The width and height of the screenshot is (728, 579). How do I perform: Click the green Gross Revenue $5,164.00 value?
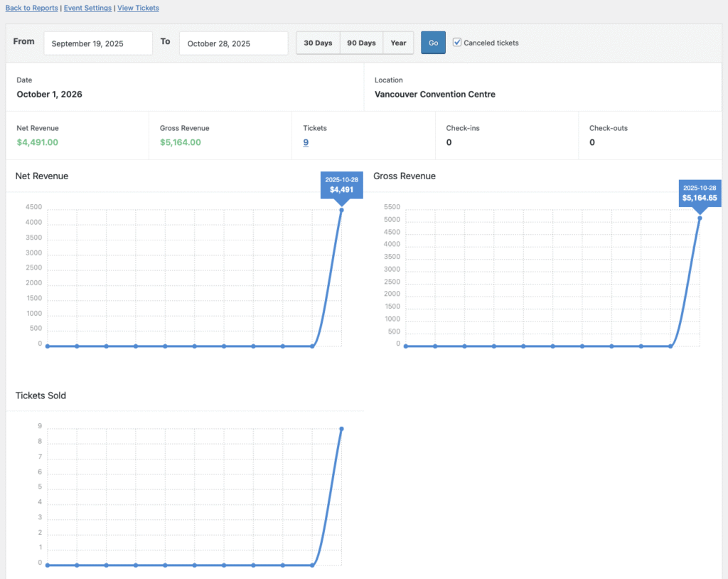tap(181, 142)
